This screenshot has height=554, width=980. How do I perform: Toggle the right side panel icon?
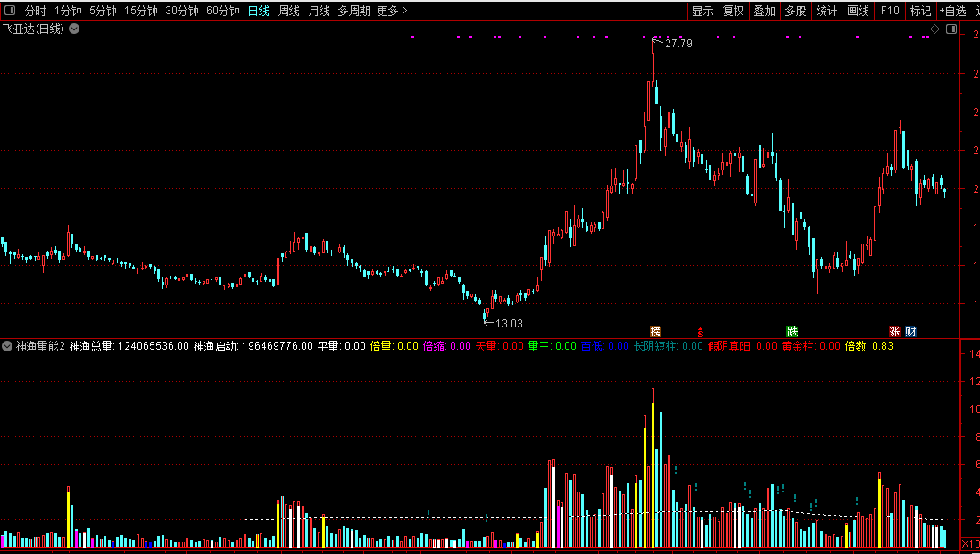[951, 29]
